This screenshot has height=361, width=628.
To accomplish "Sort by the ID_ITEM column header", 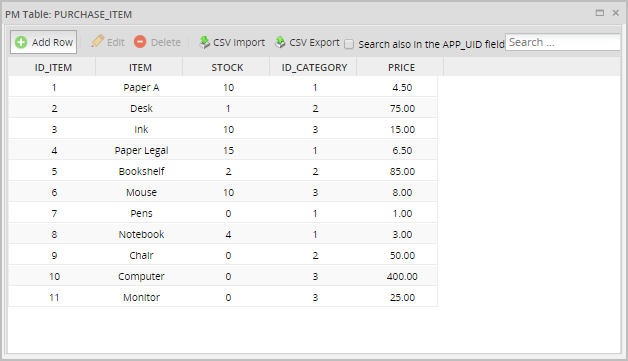I will coord(52,67).
